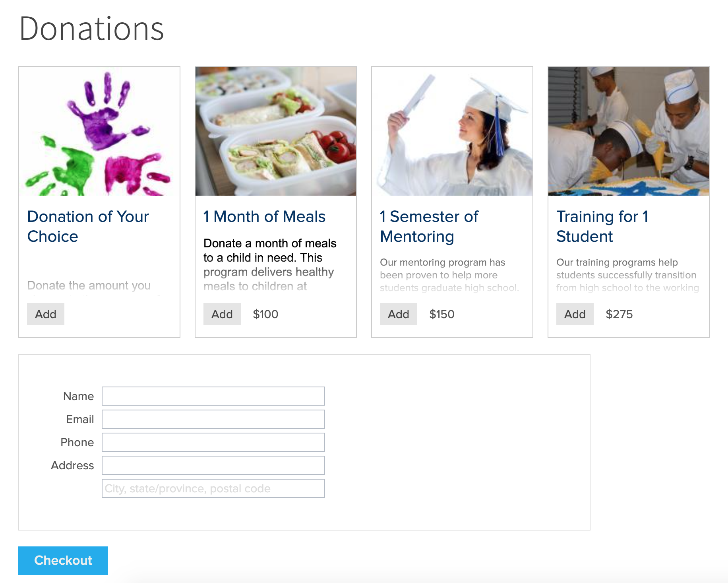This screenshot has height=583, width=728.
Task: Focus the Email text box
Action: (213, 419)
